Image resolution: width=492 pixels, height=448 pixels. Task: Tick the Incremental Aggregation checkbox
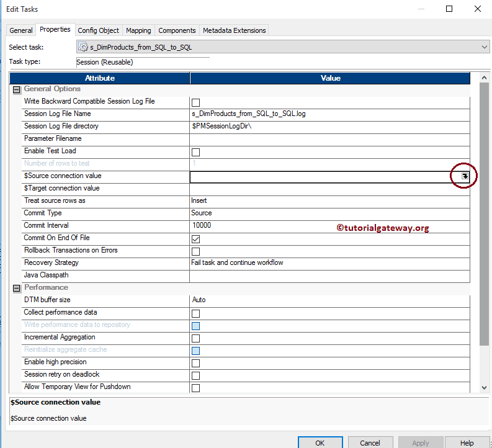195,338
